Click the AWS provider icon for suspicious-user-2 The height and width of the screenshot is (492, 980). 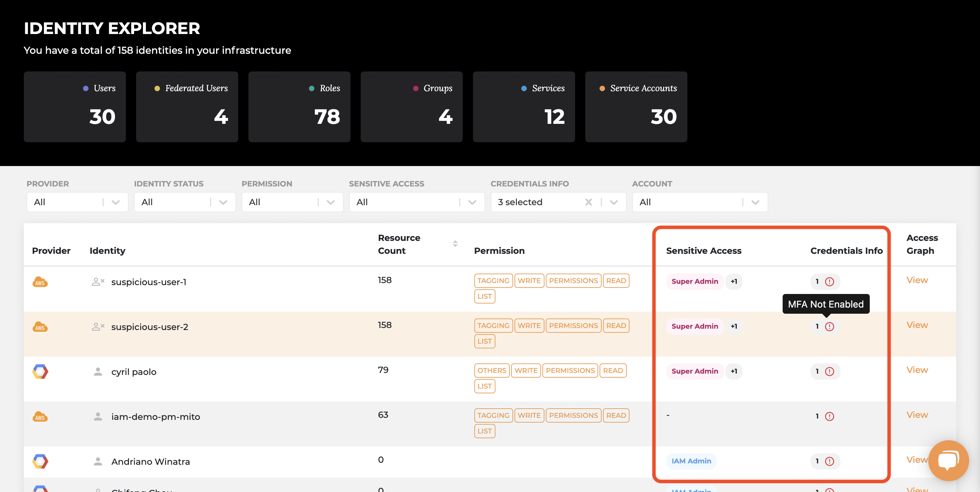tap(40, 327)
